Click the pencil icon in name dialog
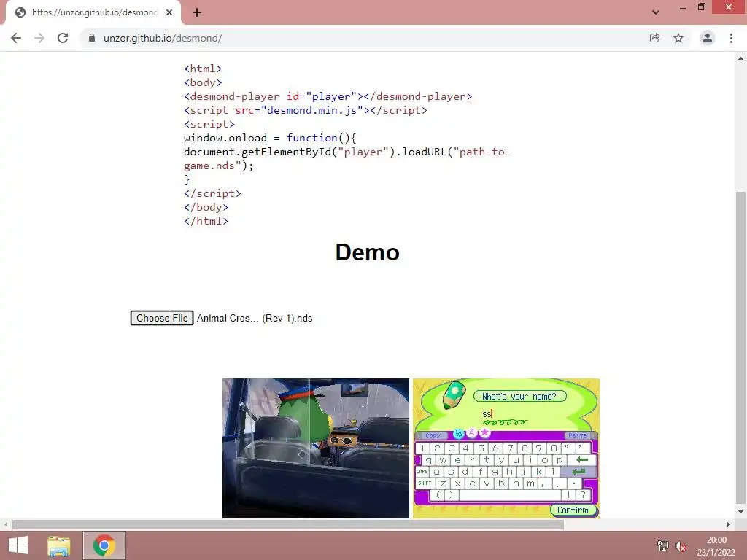The image size is (747, 560). click(454, 394)
